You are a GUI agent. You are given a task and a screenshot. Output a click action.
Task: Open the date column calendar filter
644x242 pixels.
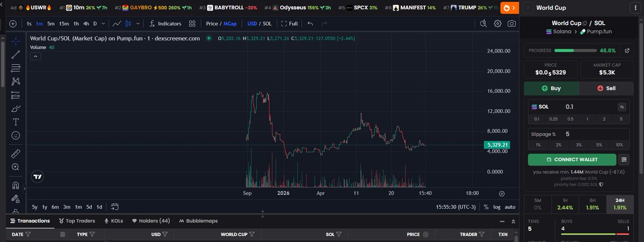(63, 234)
